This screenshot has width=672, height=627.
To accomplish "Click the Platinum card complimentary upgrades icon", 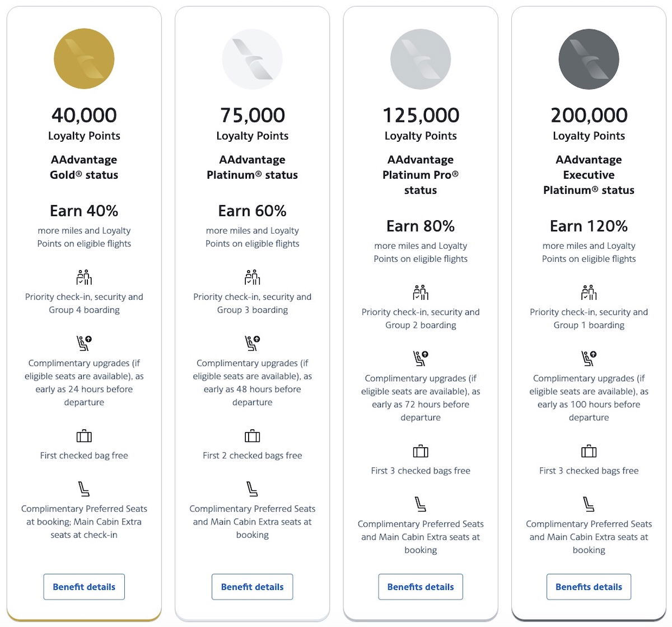I will [253, 343].
